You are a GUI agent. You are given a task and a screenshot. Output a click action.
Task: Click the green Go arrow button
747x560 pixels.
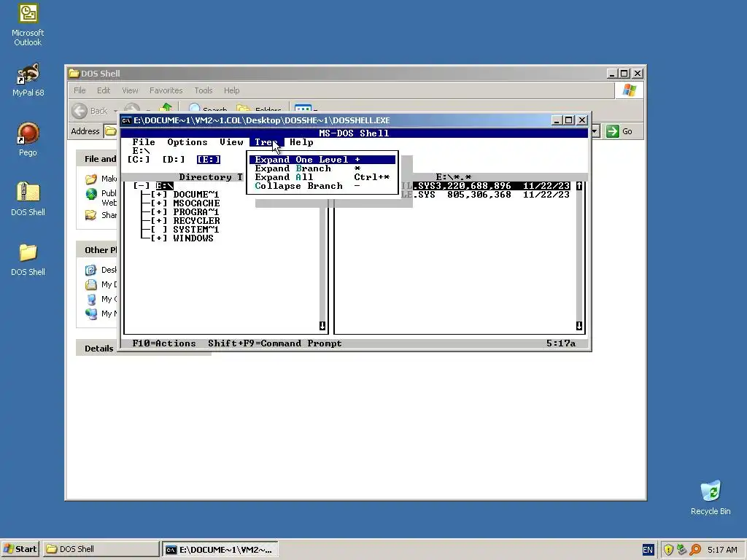click(612, 131)
